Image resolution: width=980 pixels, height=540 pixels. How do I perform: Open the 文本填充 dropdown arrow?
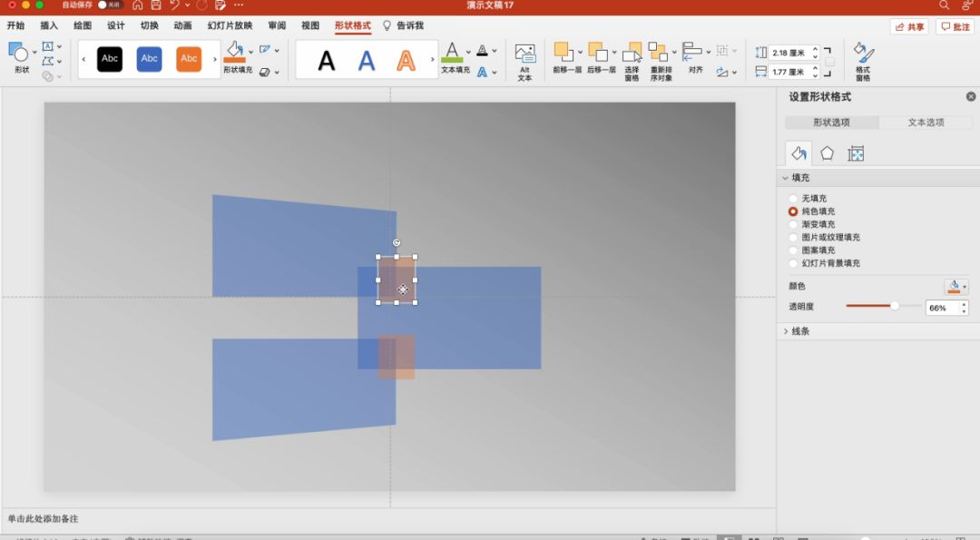(x=468, y=52)
